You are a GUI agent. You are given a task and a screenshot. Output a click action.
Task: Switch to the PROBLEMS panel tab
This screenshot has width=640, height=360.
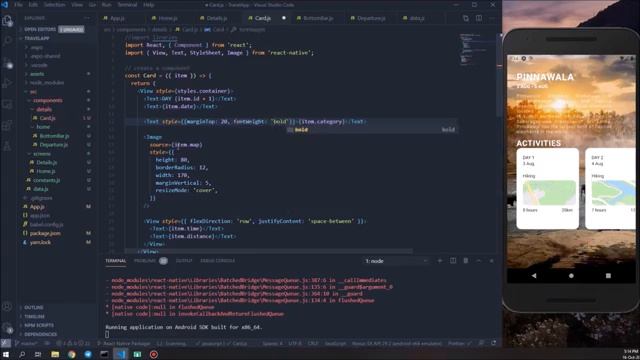(145, 261)
